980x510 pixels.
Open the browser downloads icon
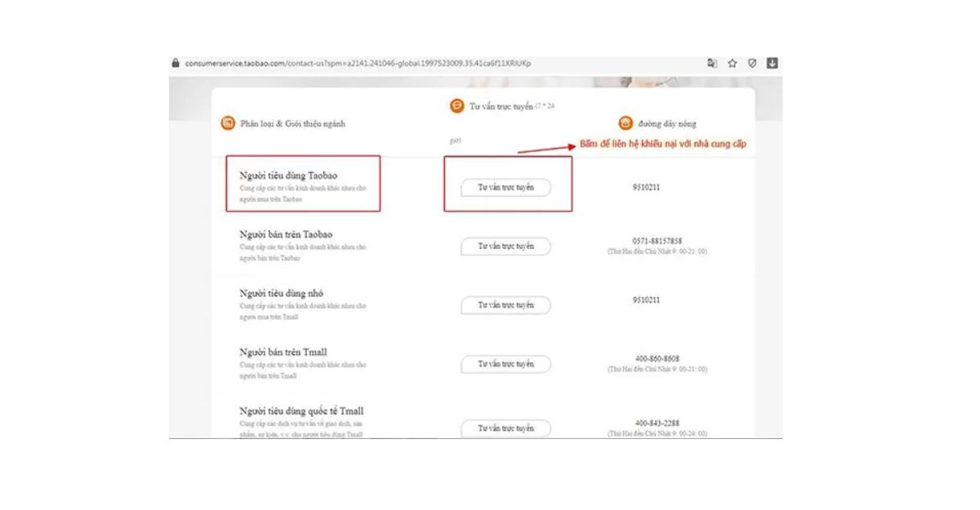(x=772, y=64)
